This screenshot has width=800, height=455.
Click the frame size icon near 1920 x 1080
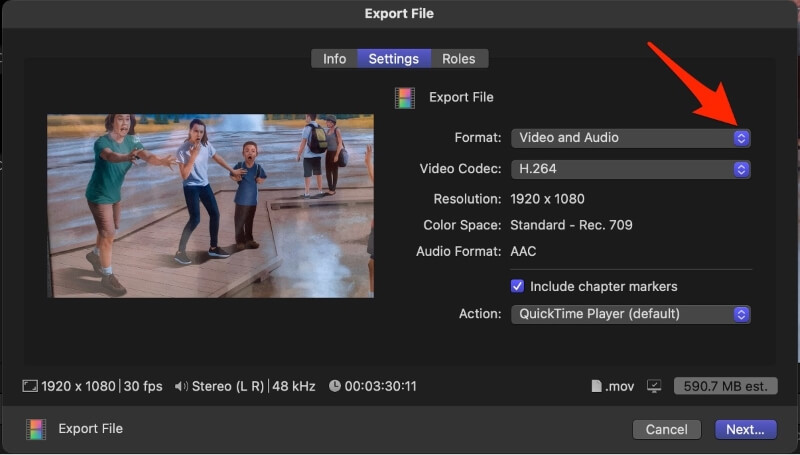click(x=30, y=386)
